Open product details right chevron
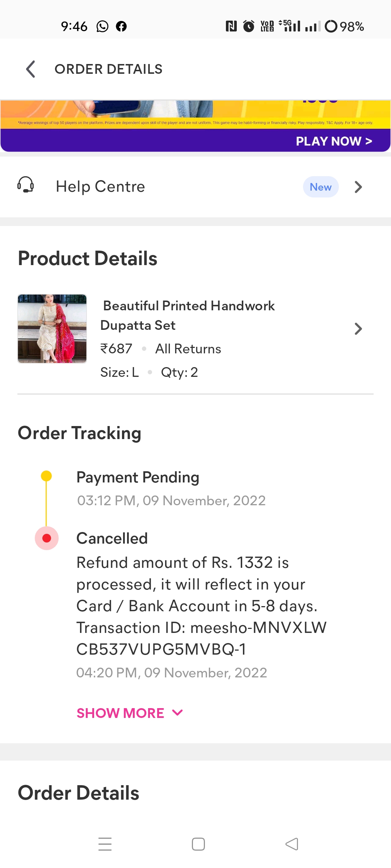391x868 pixels. point(358,328)
